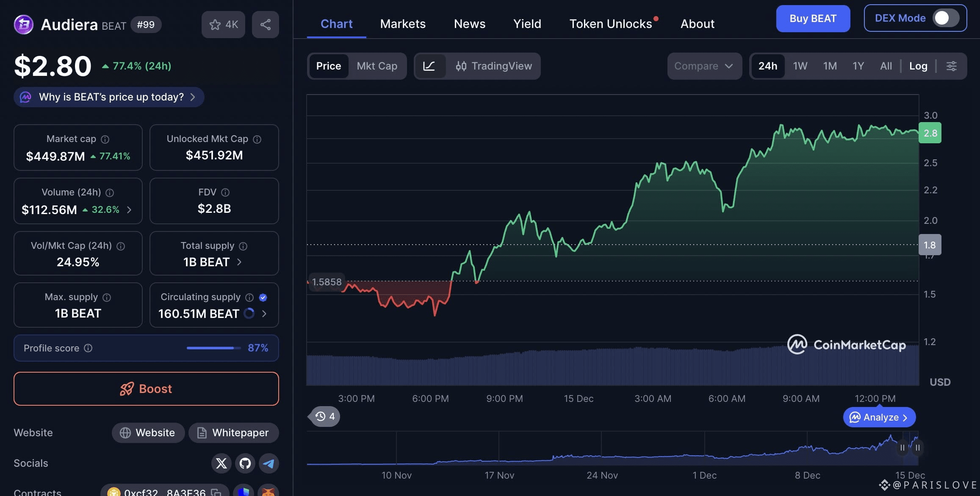The image size is (980, 496).
Task: Toggle Log scale on chart
Action: (918, 66)
